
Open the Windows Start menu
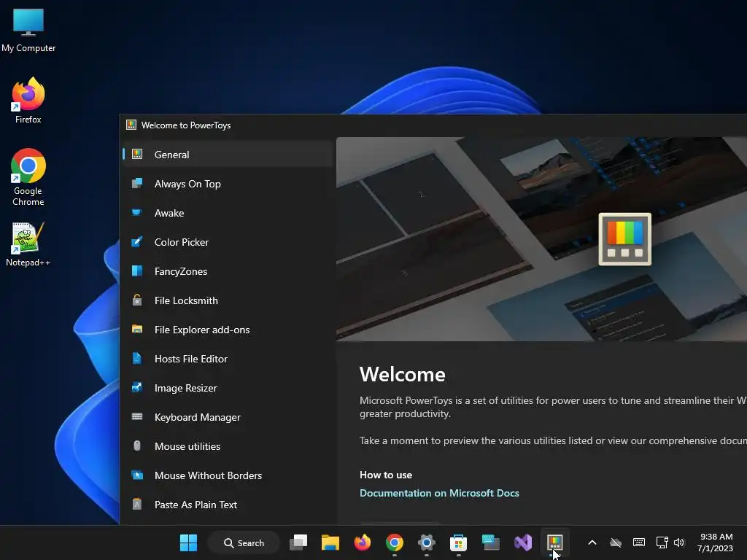pyautogui.click(x=188, y=542)
